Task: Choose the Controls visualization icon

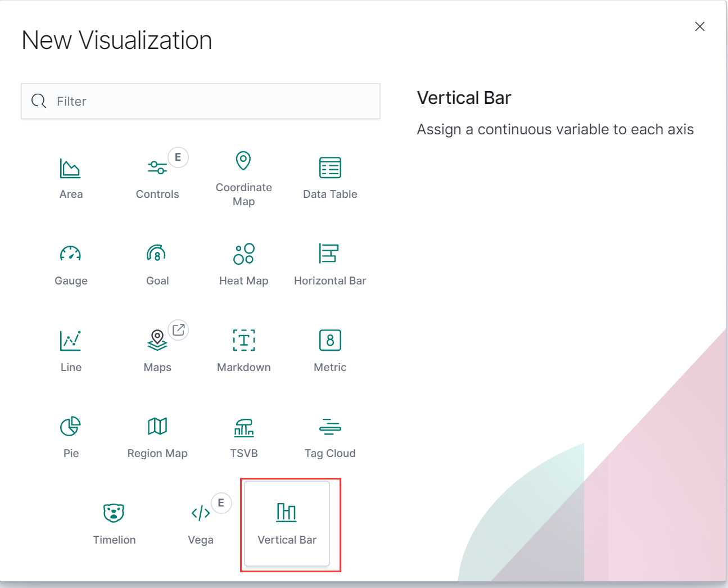Action: point(157,168)
